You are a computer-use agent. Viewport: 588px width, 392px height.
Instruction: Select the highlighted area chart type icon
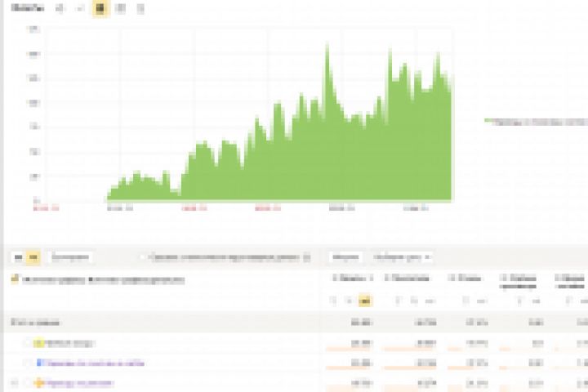pos(100,9)
